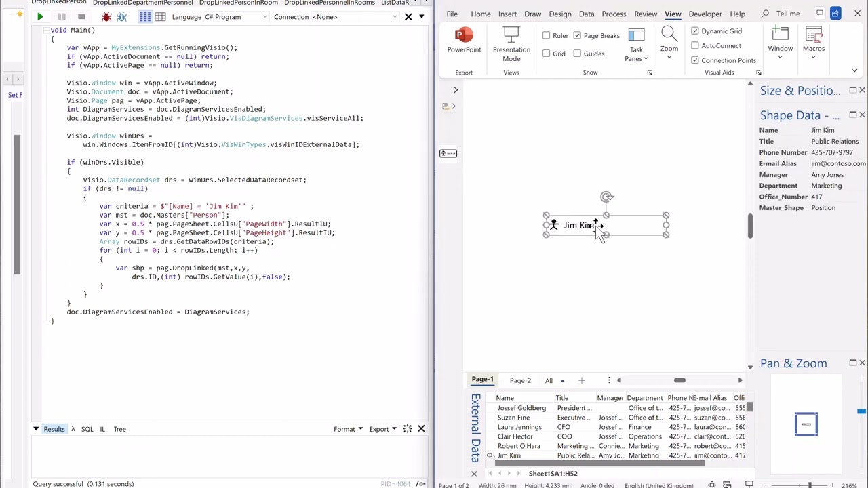Viewport: 868px width, 488px height.
Task: Click the presentation screen icon in status bar
Action: (749, 485)
